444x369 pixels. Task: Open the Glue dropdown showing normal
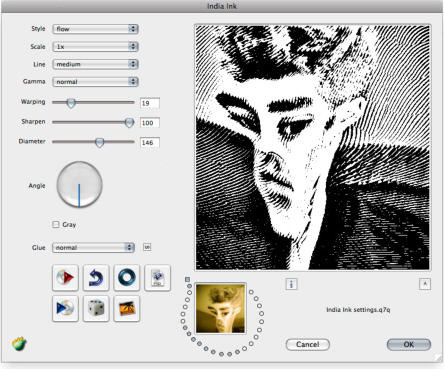[93, 247]
